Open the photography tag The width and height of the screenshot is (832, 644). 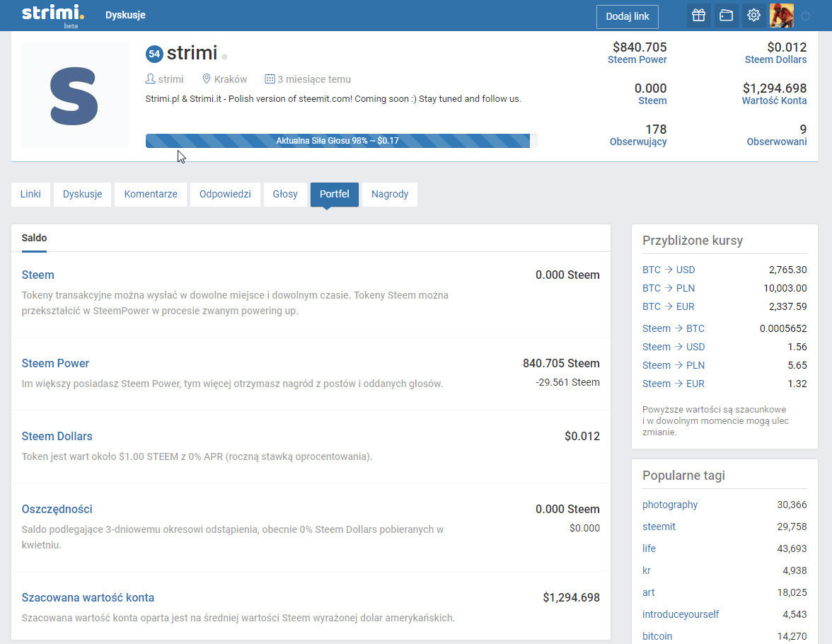pyautogui.click(x=669, y=505)
